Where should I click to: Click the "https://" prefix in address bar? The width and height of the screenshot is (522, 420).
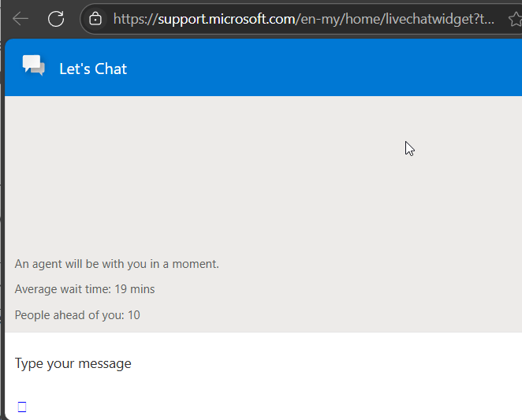135,18
